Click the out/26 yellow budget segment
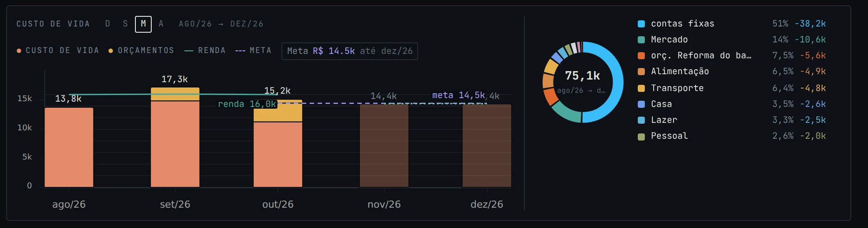The width and height of the screenshot is (868, 228). 278,111
